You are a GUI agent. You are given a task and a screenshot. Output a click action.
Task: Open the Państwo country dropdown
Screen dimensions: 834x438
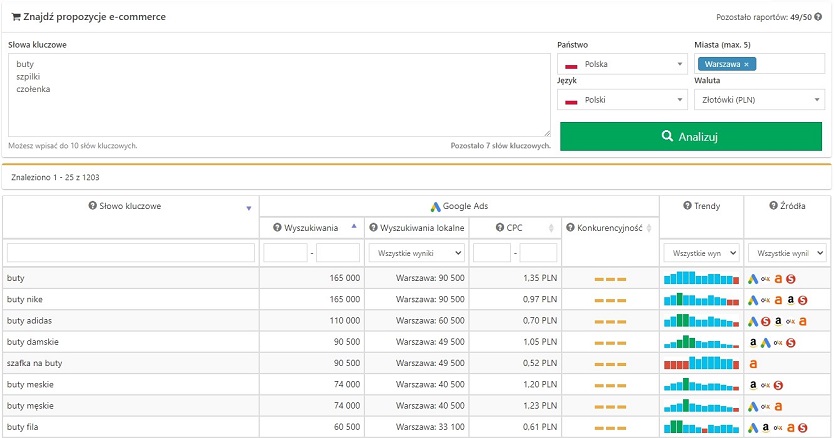pos(620,65)
